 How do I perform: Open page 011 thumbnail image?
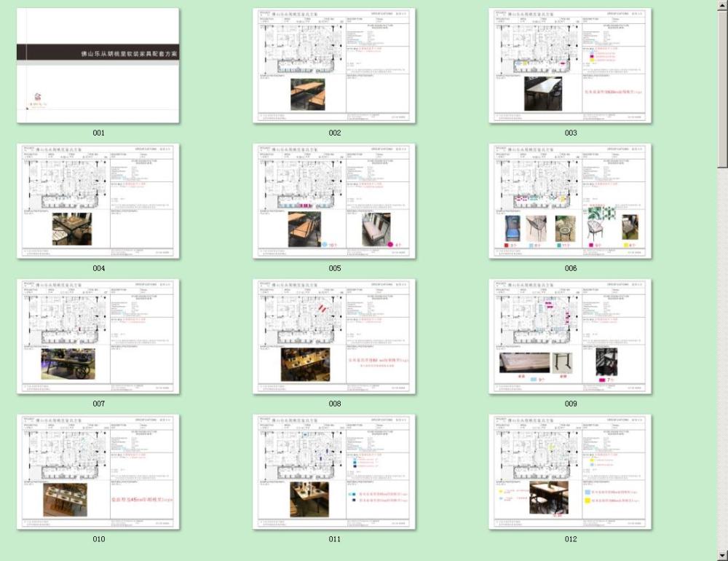[334, 472]
